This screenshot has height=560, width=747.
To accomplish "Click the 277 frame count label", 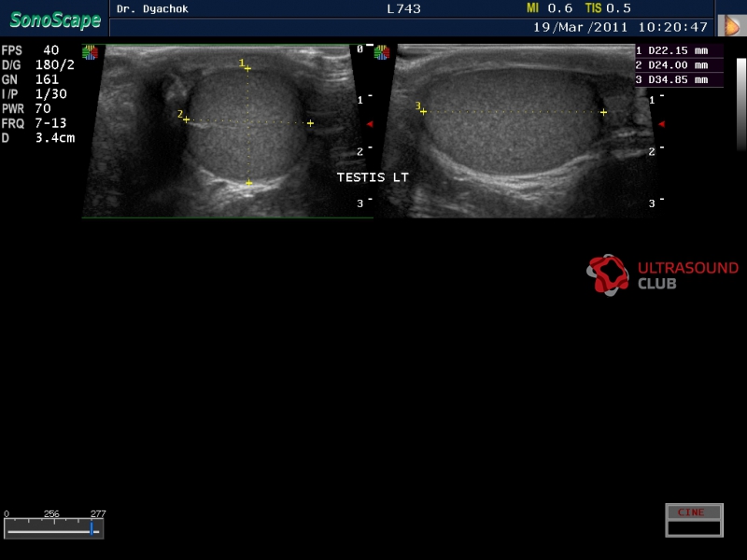I will pyautogui.click(x=98, y=514).
